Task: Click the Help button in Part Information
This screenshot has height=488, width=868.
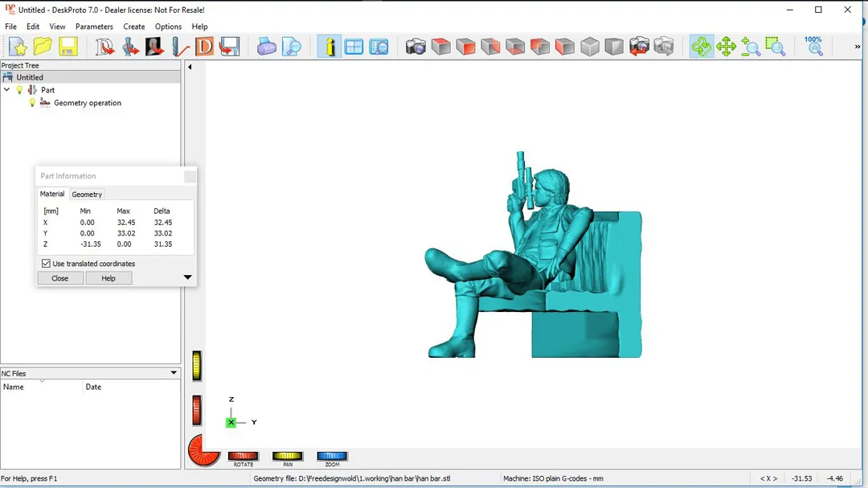Action: 108,278
